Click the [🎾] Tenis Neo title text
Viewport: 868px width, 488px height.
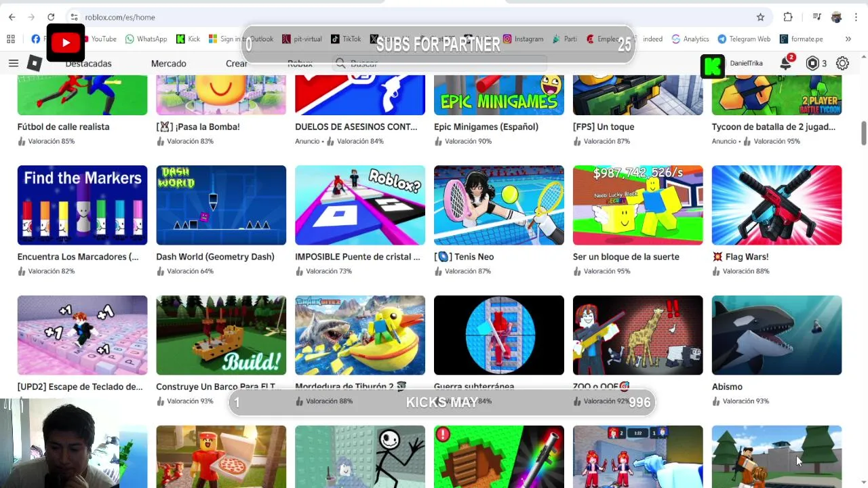coord(464,257)
